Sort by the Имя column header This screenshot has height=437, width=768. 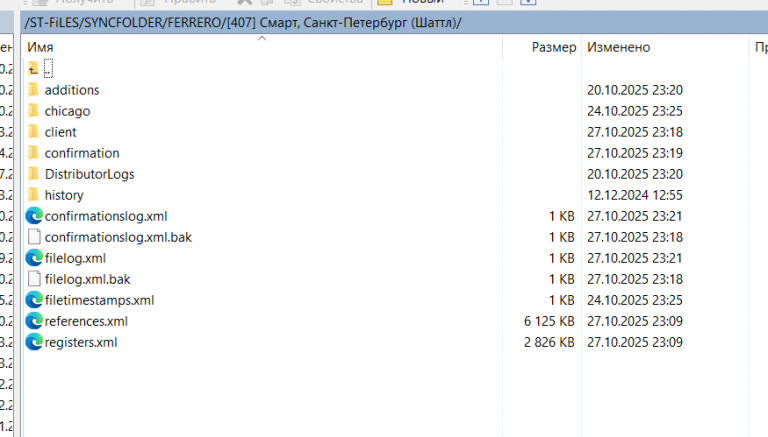point(40,48)
